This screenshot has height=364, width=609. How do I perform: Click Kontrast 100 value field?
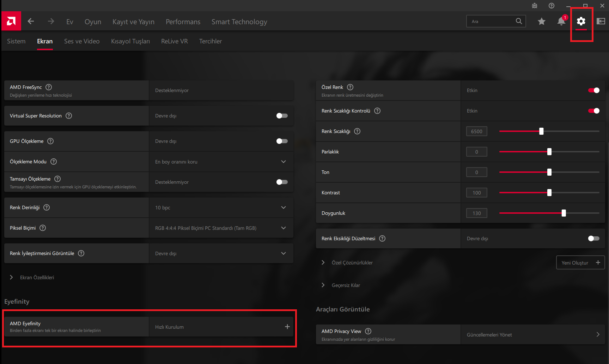click(477, 193)
